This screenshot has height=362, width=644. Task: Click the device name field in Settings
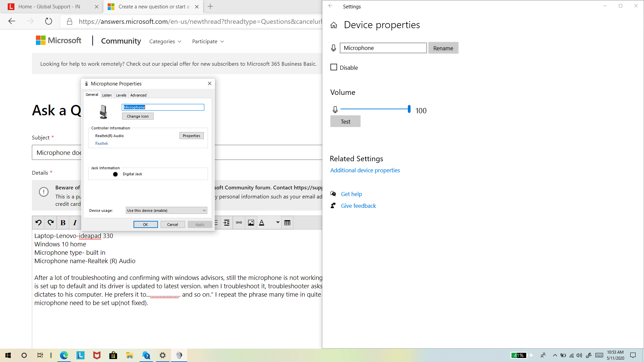pyautogui.click(x=383, y=48)
